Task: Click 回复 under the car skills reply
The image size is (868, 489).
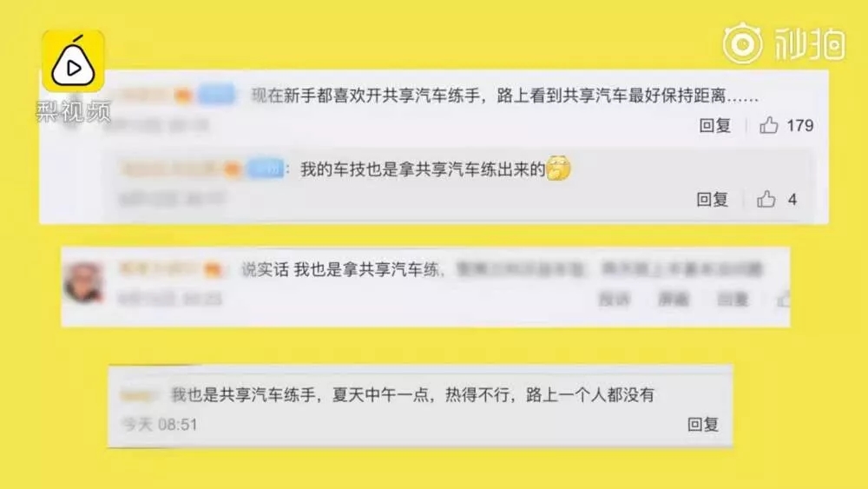Action: click(x=712, y=200)
